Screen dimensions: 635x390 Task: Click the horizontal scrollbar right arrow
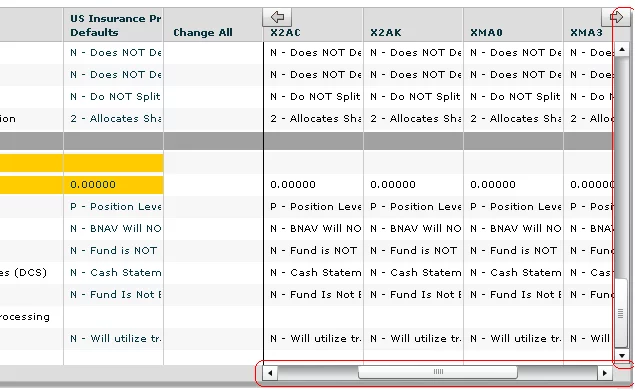tap(605, 373)
